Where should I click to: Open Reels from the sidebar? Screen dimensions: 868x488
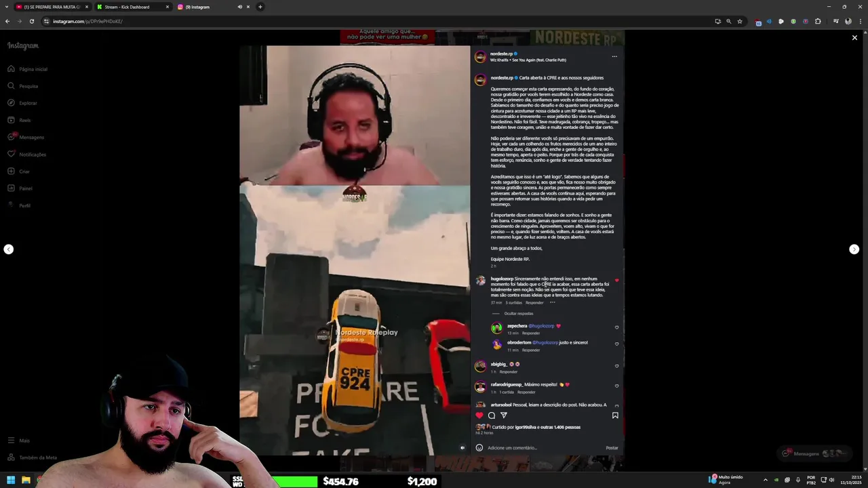coord(20,120)
